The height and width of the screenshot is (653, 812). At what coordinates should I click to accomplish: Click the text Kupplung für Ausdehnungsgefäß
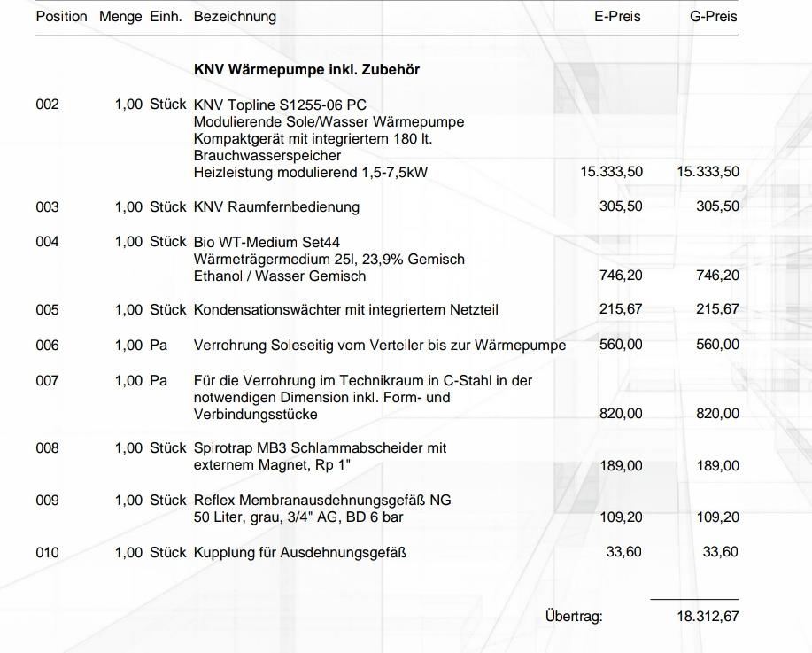point(300,553)
